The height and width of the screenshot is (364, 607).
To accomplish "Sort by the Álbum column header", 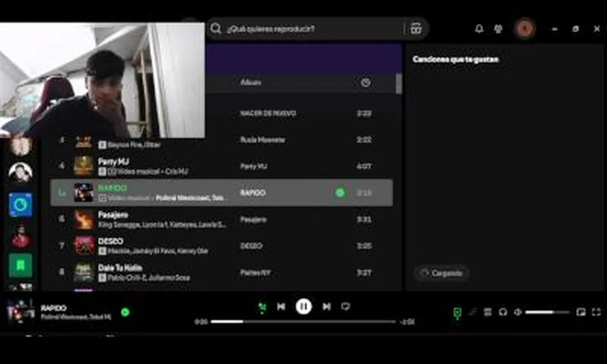I will tap(251, 82).
